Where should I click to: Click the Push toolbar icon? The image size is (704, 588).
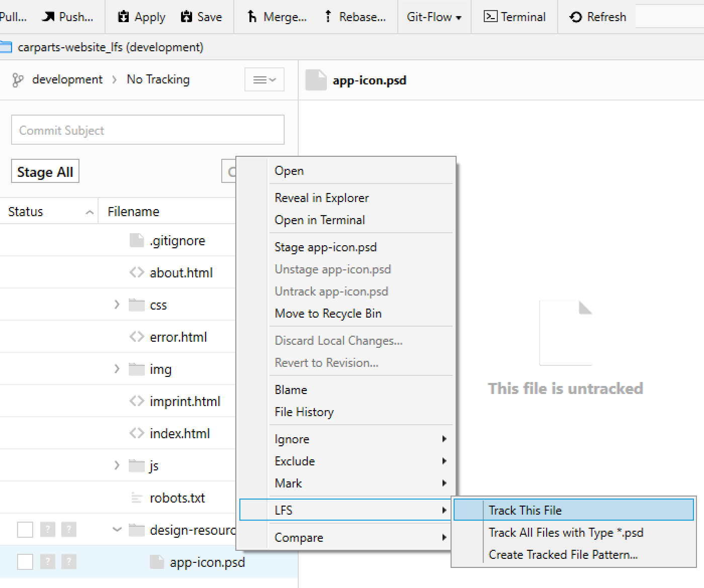click(68, 17)
